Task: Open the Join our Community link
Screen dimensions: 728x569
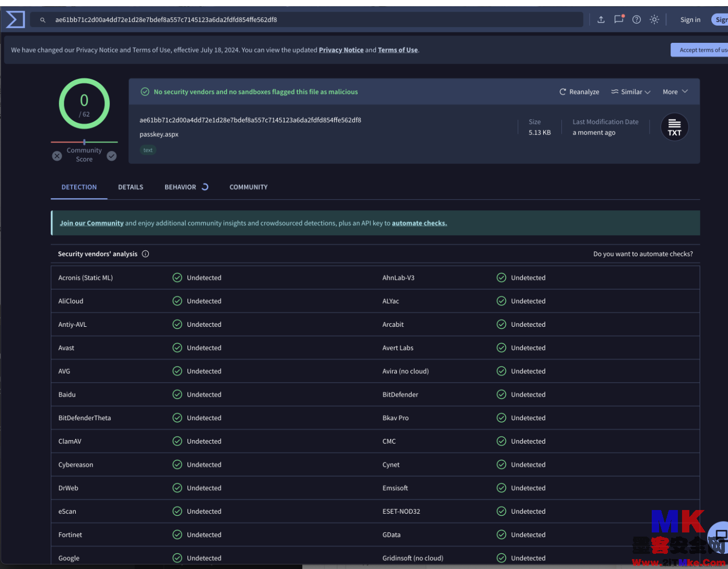Action: pyautogui.click(x=91, y=223)
